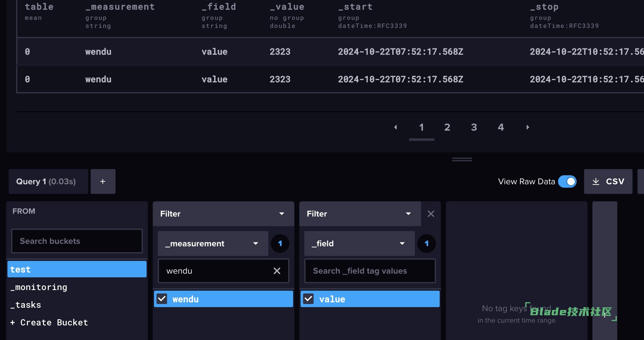Go to next page of results
The width and height of the screenshot is (644, 340).
point(528,127)
